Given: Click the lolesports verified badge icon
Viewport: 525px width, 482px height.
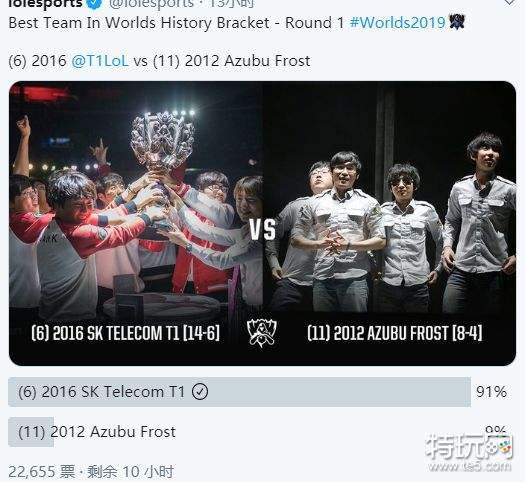Looking at the screenshot, I should (x=95, y=3).
